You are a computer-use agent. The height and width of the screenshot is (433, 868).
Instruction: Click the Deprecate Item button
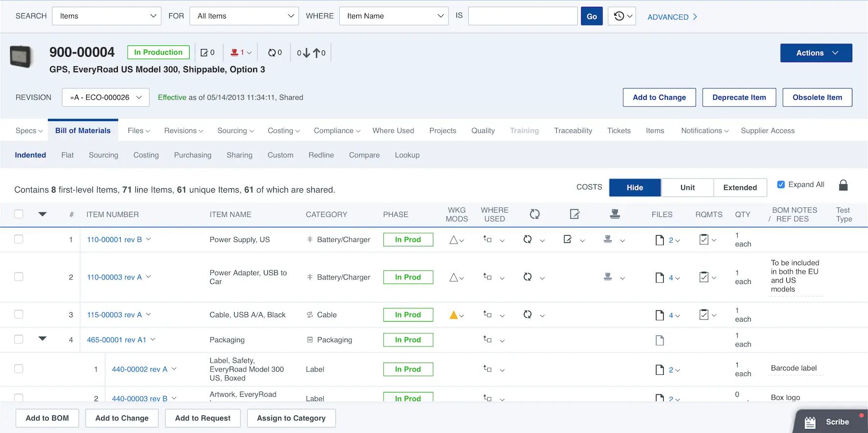[739, 97]
